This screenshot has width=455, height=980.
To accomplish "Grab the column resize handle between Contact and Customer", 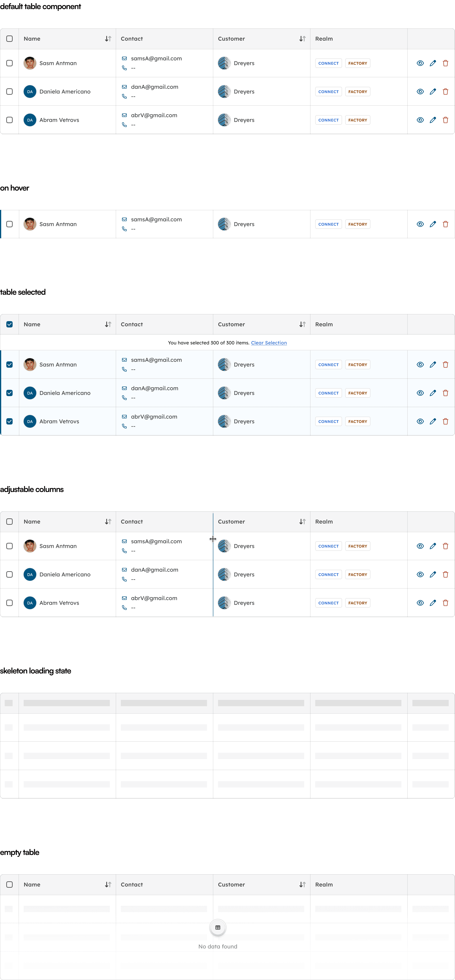I will click(x=213, y=539).
